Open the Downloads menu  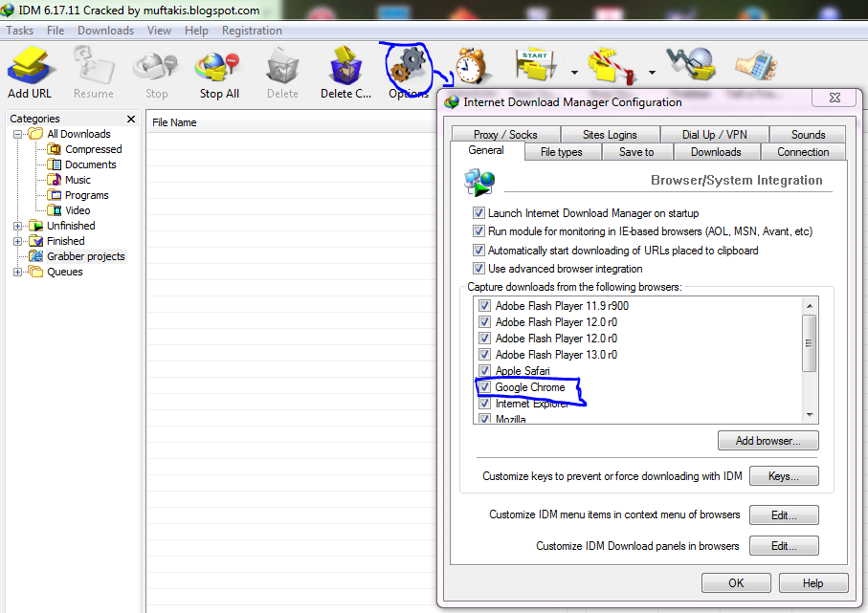pyautogui.click(x=105, y=31)
